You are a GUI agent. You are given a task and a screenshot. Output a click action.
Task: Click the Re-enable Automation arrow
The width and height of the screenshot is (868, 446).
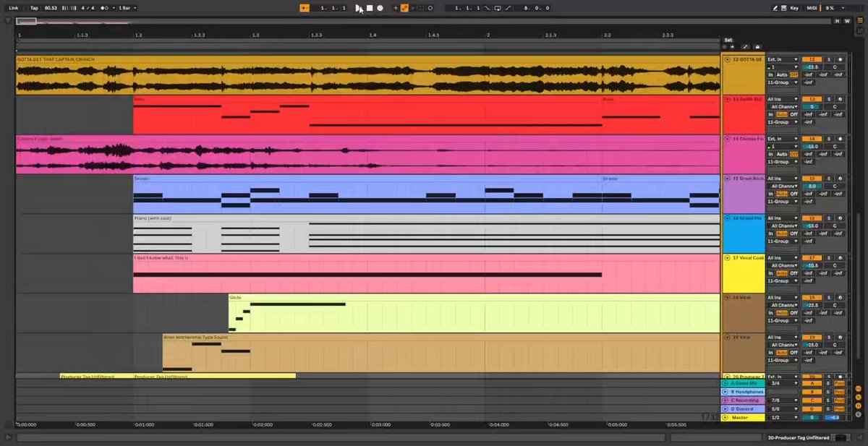pyautogui.click(x=413, y=8)
